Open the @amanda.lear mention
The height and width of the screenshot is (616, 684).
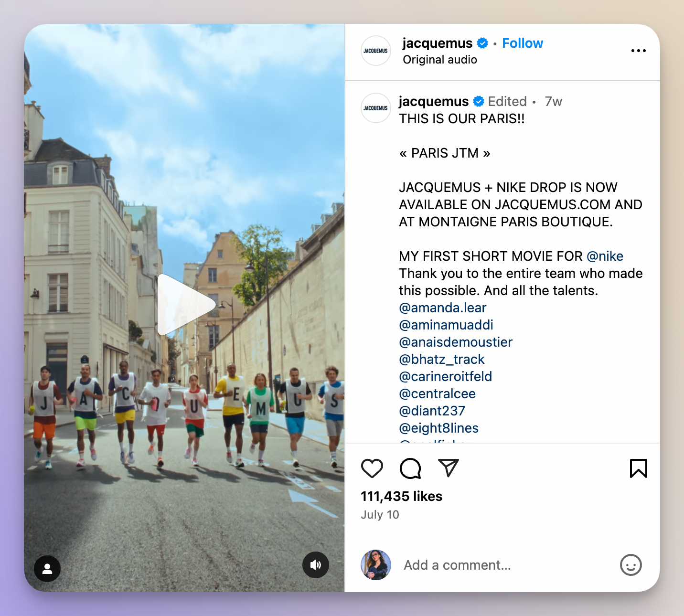point(443,308)
